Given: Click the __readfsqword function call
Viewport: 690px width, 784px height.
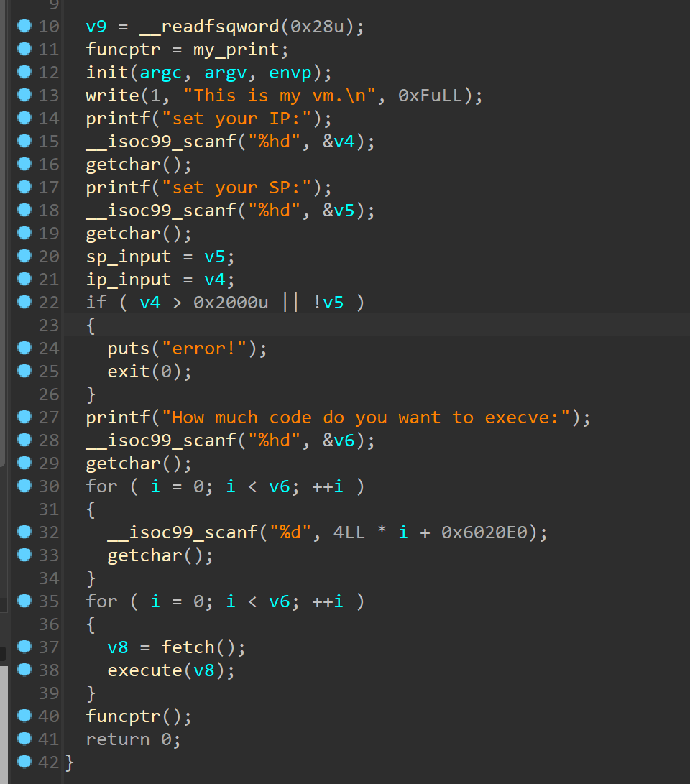Looking at the screenshot, I should (209, 27).
